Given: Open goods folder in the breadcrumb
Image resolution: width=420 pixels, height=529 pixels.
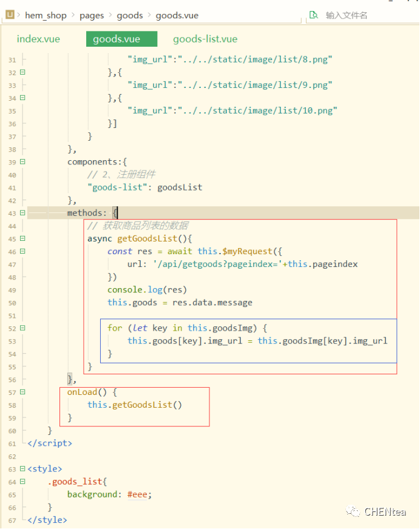Looking at the screenshot, I should (x=130, y=16).
